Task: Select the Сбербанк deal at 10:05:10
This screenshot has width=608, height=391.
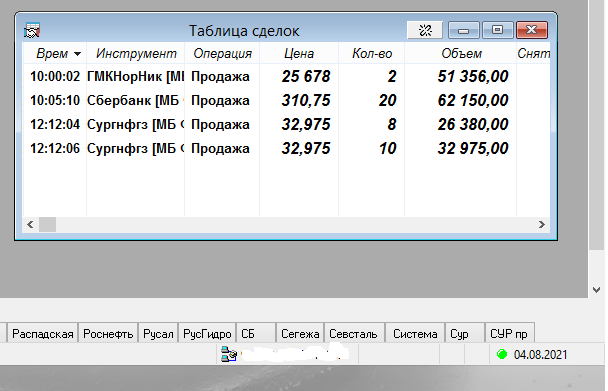Action: pyautogui.click(x=286, y=100)
